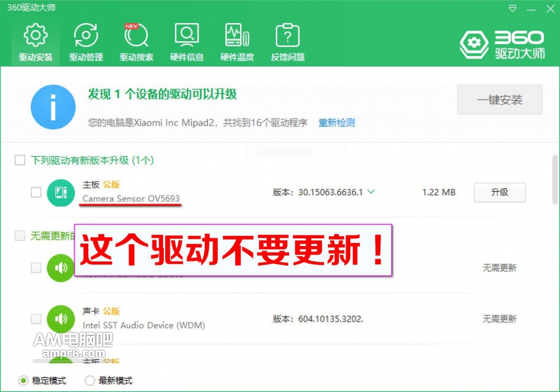Click the Camera Sensor OV5693 device icon

(x=61, y=192)
